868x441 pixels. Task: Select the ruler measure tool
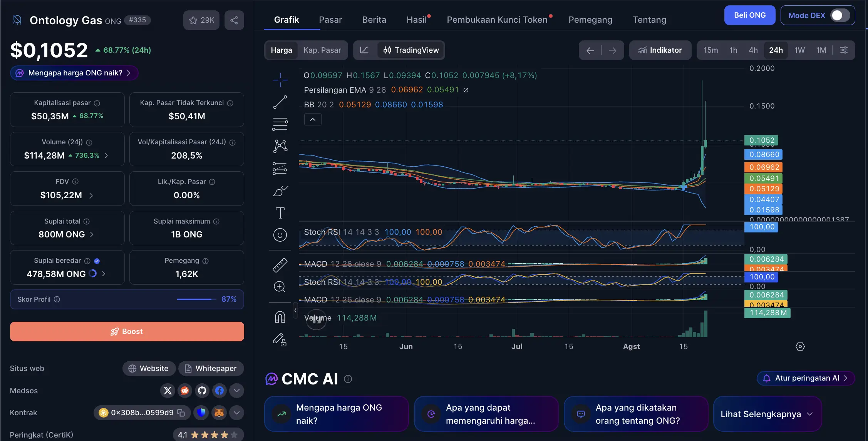pos(280,265)
